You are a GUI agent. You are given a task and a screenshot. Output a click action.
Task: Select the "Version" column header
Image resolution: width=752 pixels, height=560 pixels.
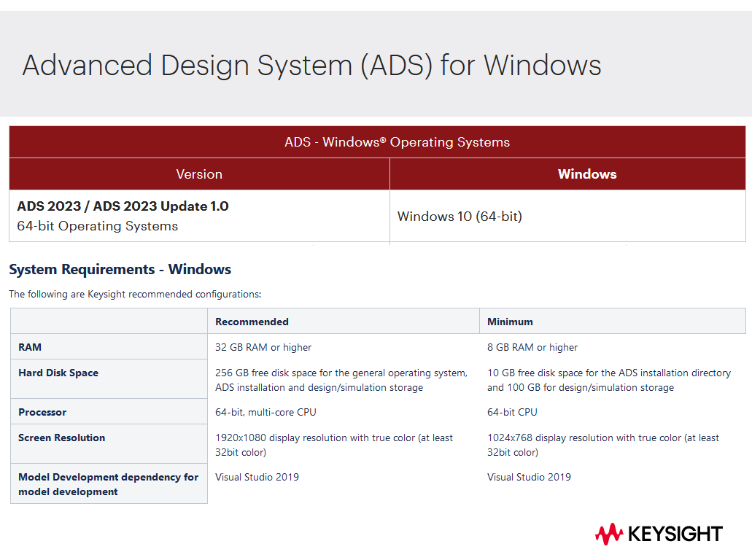click(x=199, y=174)
